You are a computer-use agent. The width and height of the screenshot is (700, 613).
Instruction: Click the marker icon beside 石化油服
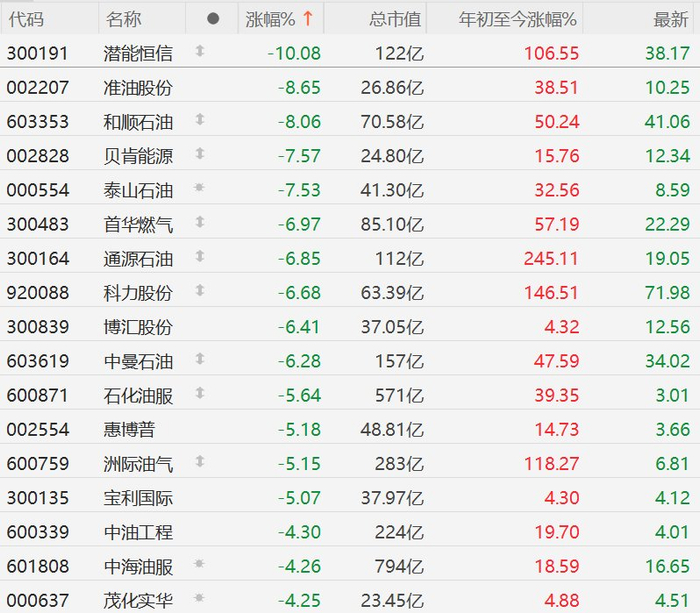click(x=200, y=393)
